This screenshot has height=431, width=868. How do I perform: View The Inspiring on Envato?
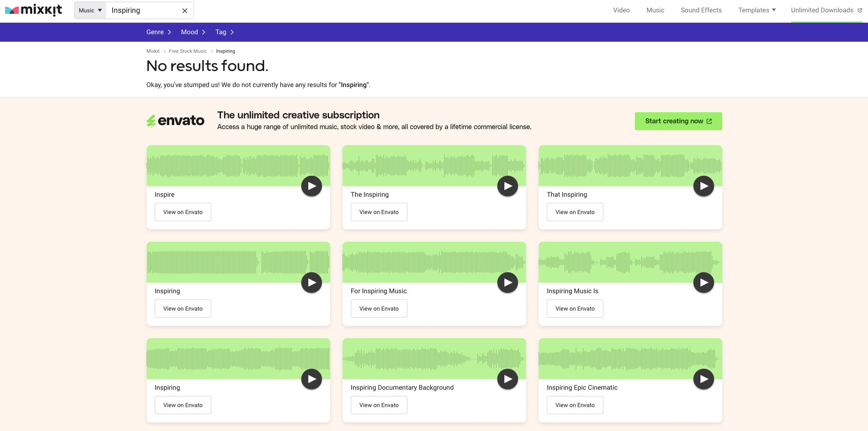click(379, 212)
